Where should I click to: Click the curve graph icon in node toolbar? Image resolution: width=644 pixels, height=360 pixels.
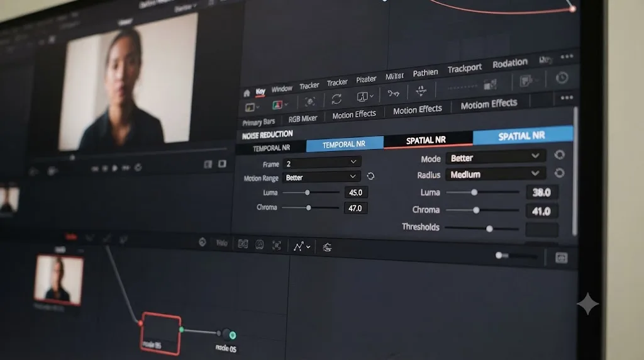[x=298, y=246]
